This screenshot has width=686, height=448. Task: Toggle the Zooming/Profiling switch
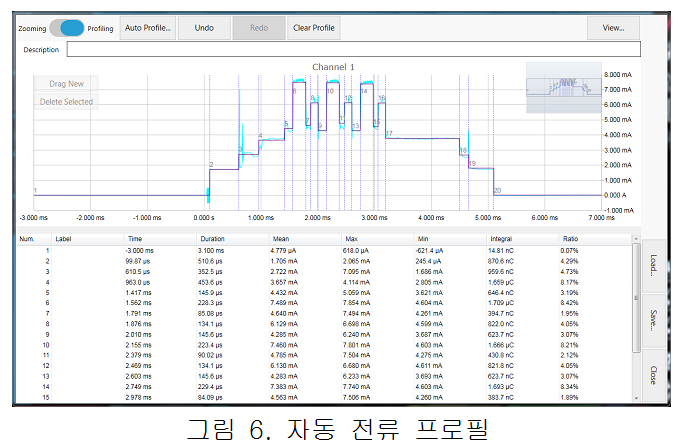(67, 28)
